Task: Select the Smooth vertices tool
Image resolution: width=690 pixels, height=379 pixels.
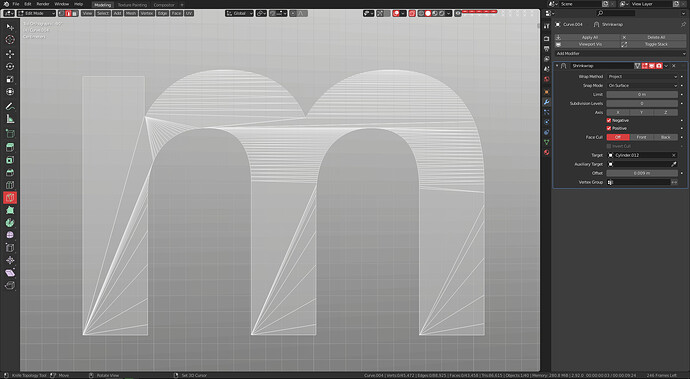Action: click(x=10, y=235)
